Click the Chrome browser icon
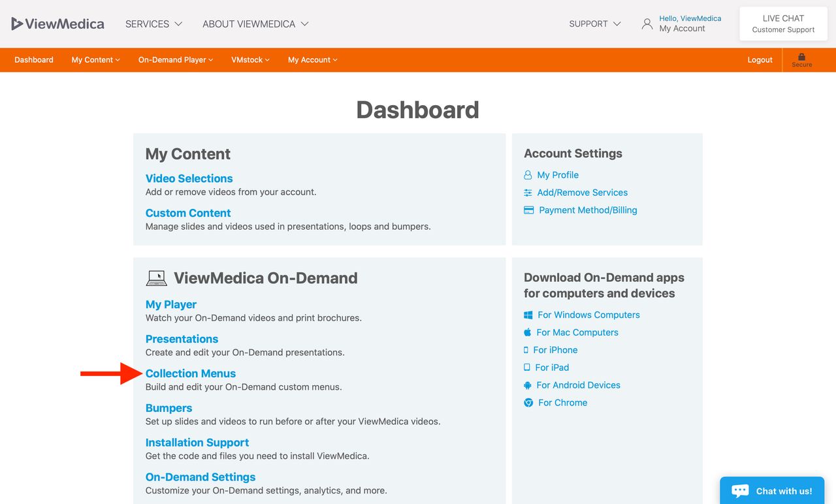The height and width of the screenshot is (504, 836). (x=528, y=403)
